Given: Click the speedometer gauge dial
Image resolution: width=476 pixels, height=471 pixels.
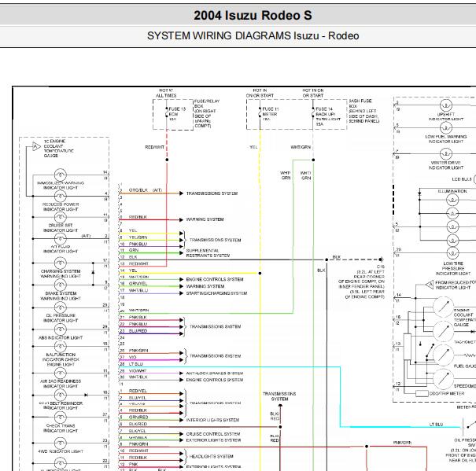Looking at the screenshot, I should tap(443, 379).
